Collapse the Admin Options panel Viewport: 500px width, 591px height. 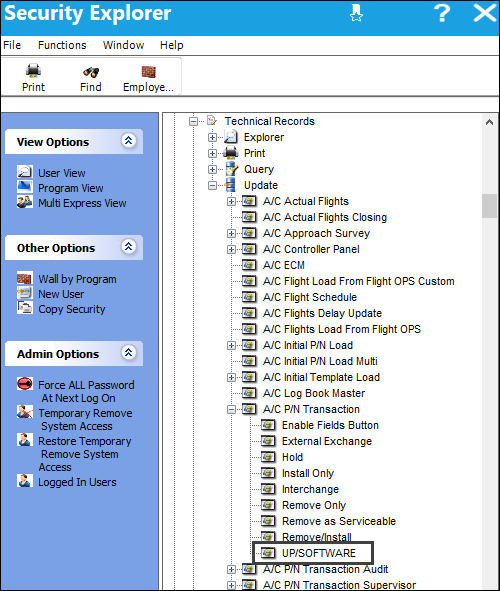[128, 352]
